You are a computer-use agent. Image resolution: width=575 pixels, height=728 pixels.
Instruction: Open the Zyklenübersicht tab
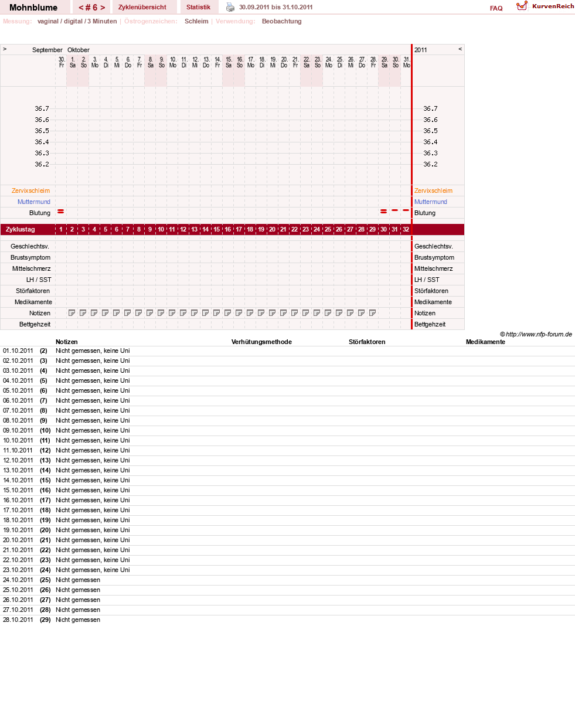[142, 7]
